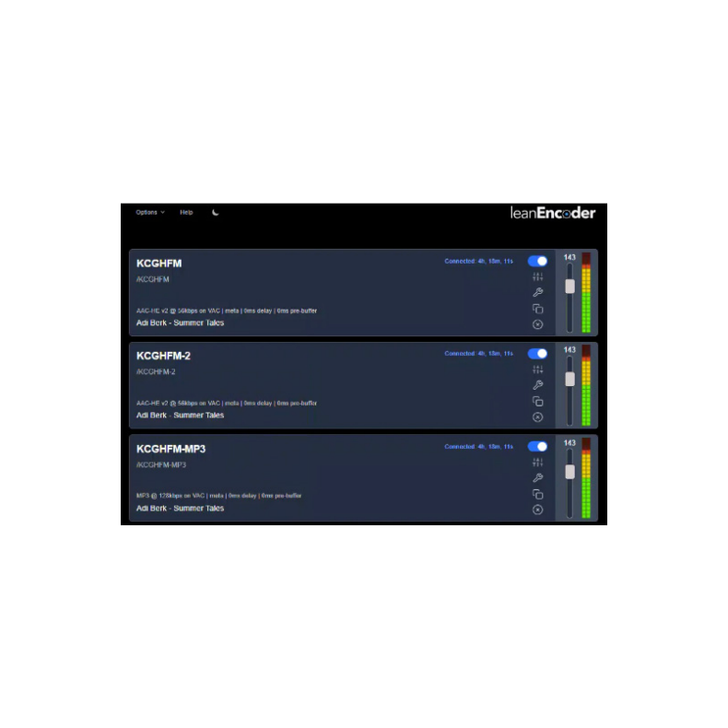Image resolution: width=728 pixels, height=728 pixels.
Task: Open mixer sliders icon for KCGHFM
Action: pos(537,277)
